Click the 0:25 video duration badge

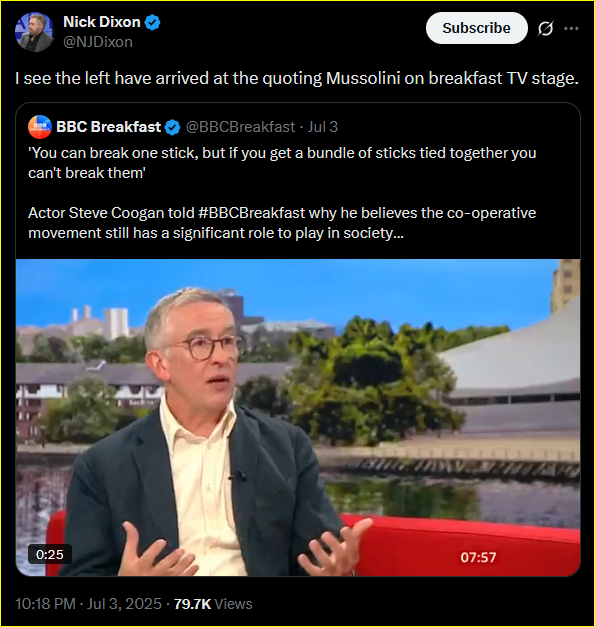pyautogui.click(x=50, y=555)
